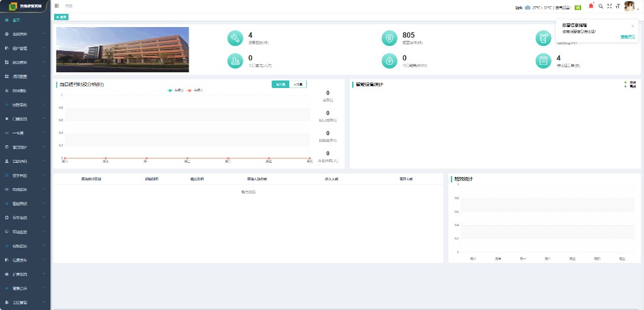
Task: Click the cloud weather icon in the header
Action: (x=528, y=8)
